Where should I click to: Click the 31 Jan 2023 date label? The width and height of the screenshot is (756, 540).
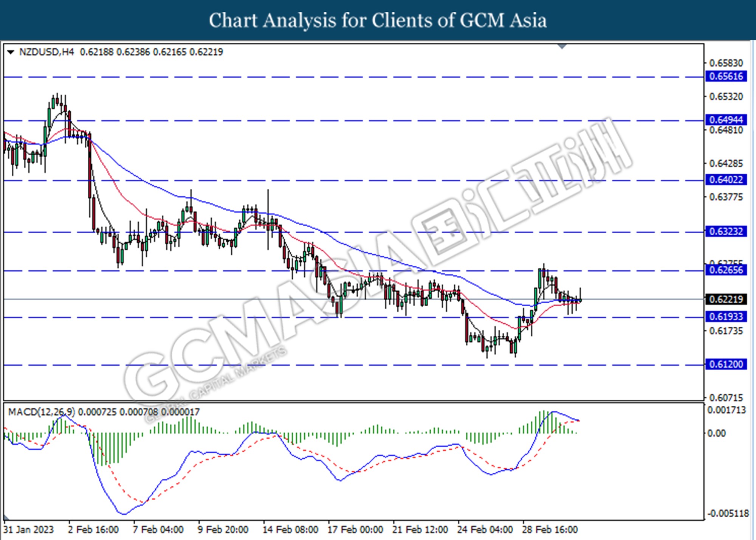tap(29, 529)
